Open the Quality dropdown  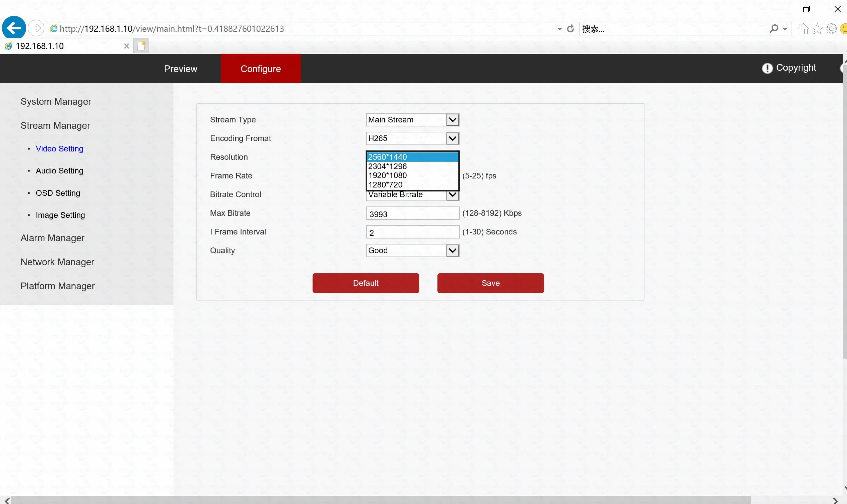coord(413,250)
